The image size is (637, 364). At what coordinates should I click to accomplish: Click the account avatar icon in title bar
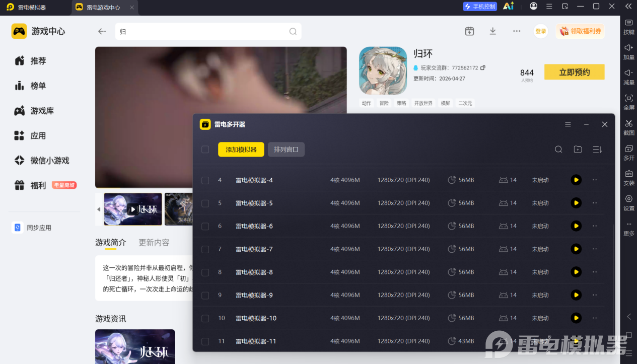tap(534, 6)
